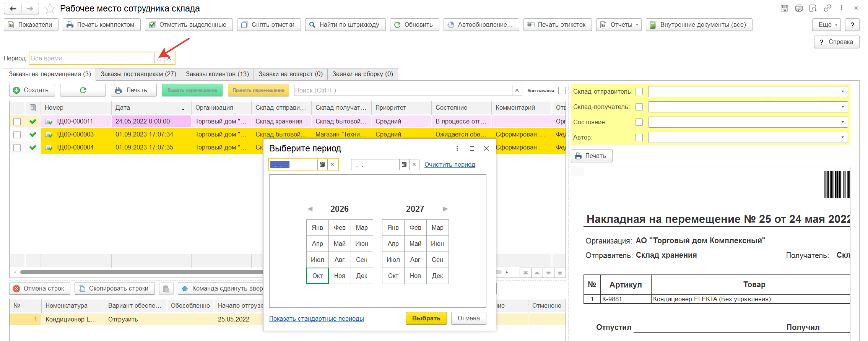
Task: Tick checkbox for order ТД00-000004
Action: click(x=17, y=148)
